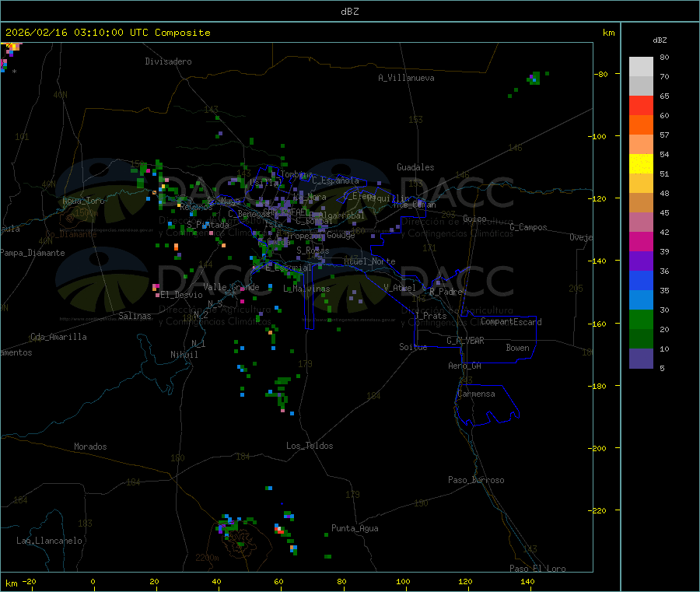
Task: Click the 'S_Rosas' map label
Action: tap(313, 250)
